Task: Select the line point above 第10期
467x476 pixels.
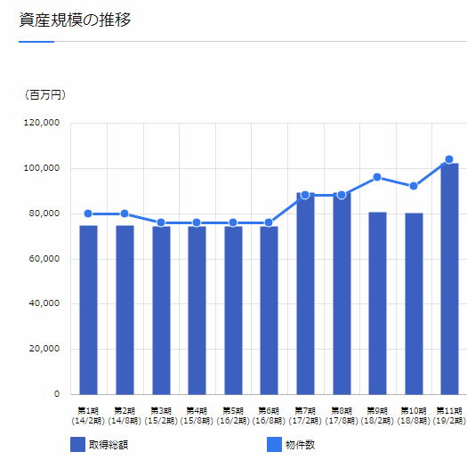Action: tap(414, 186)
